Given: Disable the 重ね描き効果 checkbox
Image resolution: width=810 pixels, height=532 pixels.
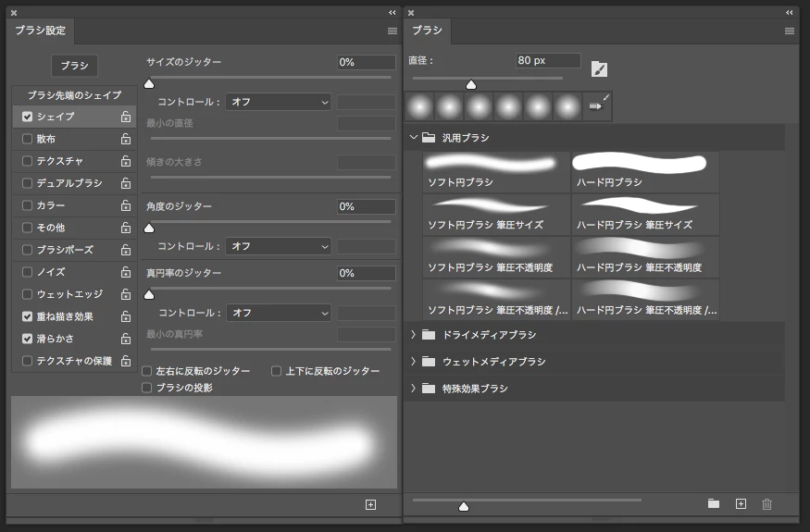Looking at the screenshot, I should click(28, 316).
